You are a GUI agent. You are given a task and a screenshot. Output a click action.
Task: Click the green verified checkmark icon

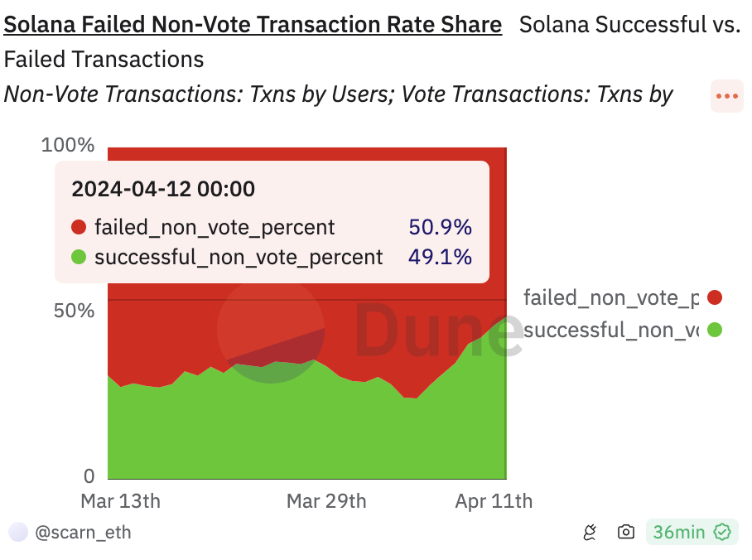722,532
